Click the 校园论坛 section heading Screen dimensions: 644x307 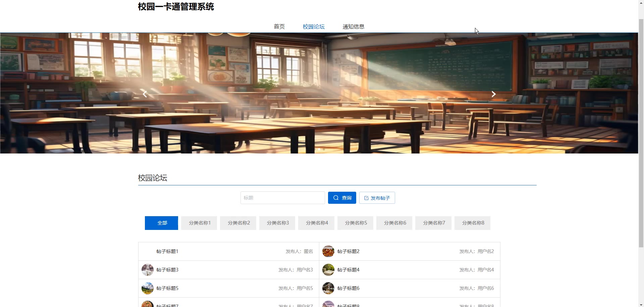click(x=153, y=178)
